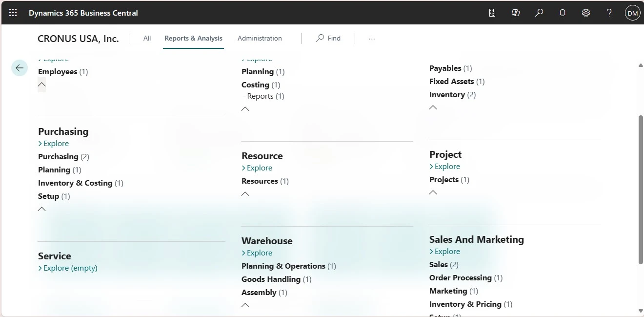
Task: Collapse the Project section chevron
Action: tap(433, 192)
